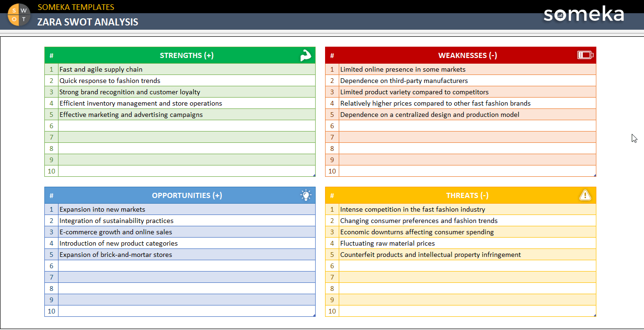Select 'Relatively higher prices' weakness cell
The image size is (644, 330).
click(x=468, y=103)
